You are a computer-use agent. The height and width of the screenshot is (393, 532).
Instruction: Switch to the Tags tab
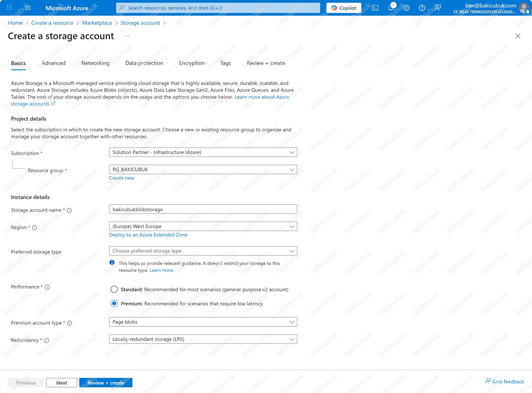coord(225,63)
